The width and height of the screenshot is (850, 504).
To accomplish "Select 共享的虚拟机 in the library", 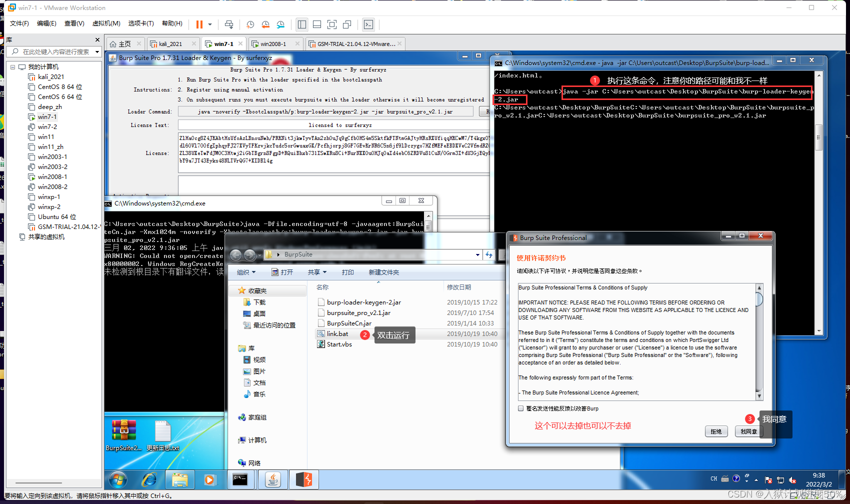I will (x=45, y=236).
